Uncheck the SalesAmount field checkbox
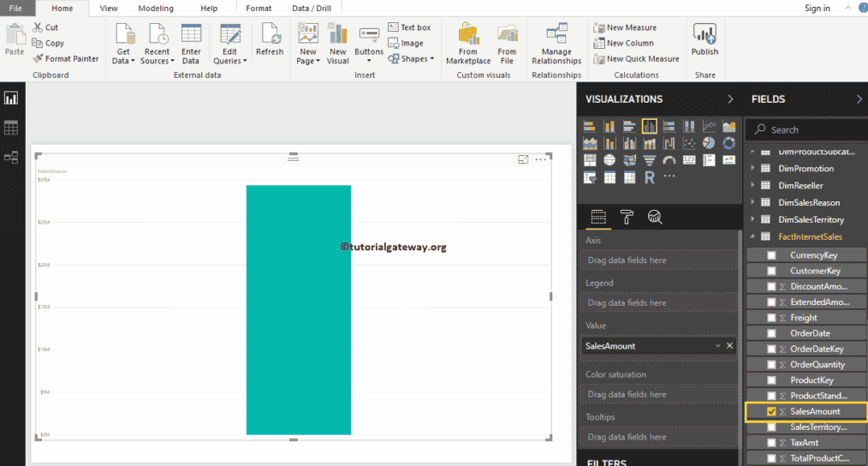868x466 pixels. 771,412
